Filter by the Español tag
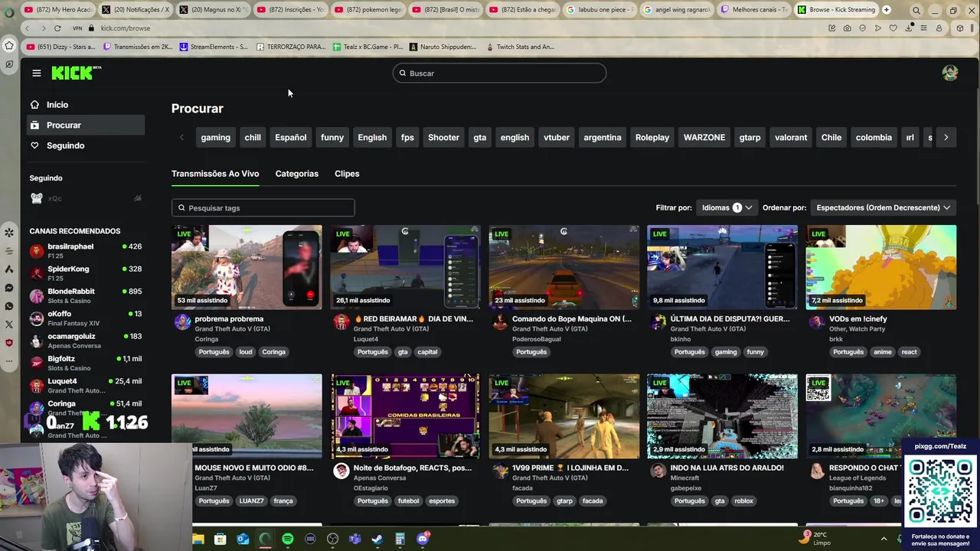Viewport: 980px width, 551px height. click(291, 137)
